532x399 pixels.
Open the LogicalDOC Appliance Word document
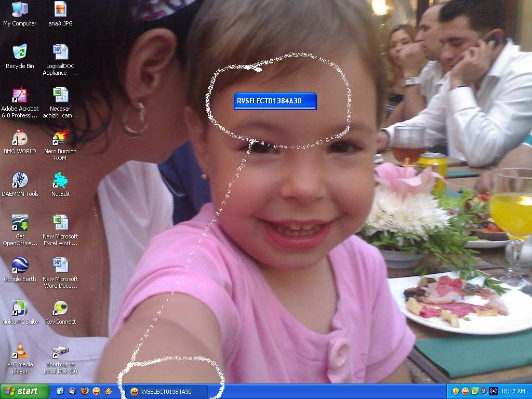(x=60, y=52)
